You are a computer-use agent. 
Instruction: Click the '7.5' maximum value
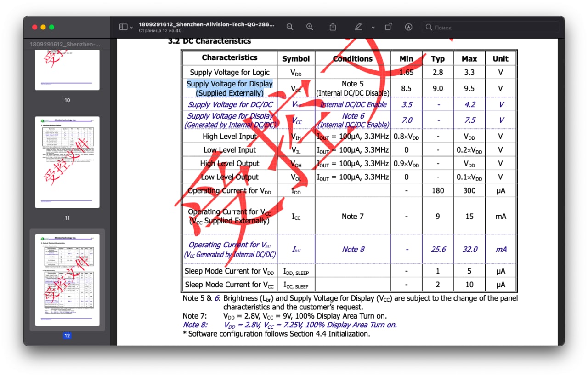pos(469,120)
